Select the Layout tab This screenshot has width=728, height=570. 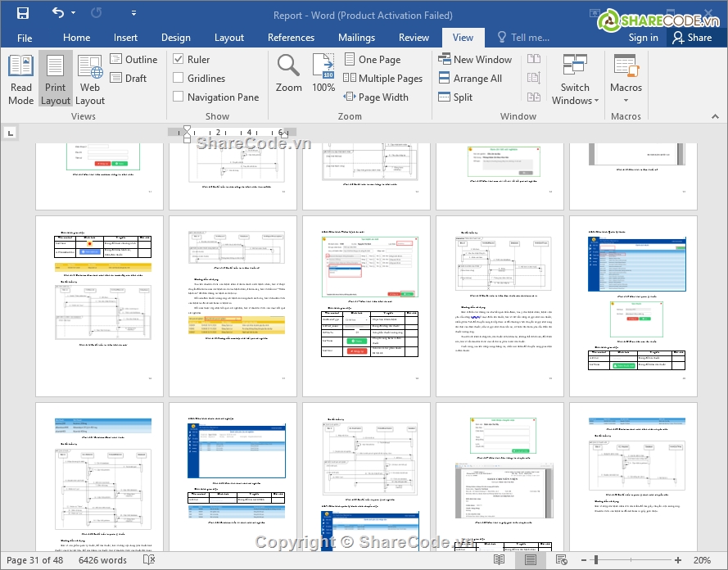click(x=229, y=38)
